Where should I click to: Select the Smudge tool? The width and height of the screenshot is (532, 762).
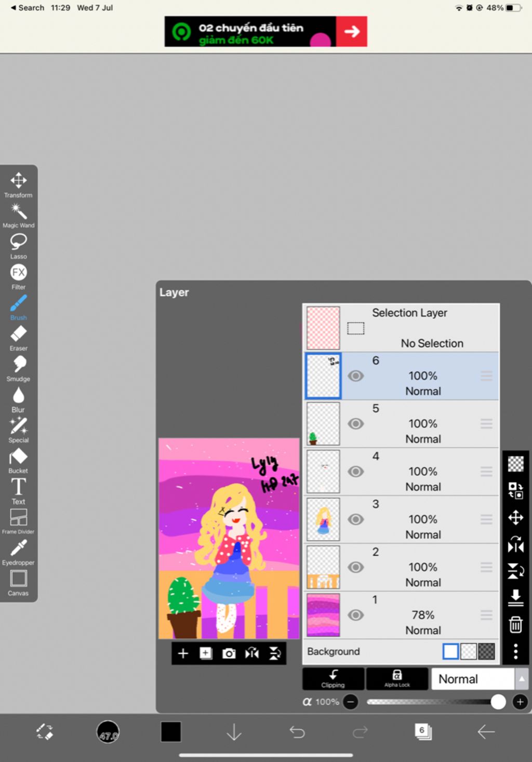(19, 369)
